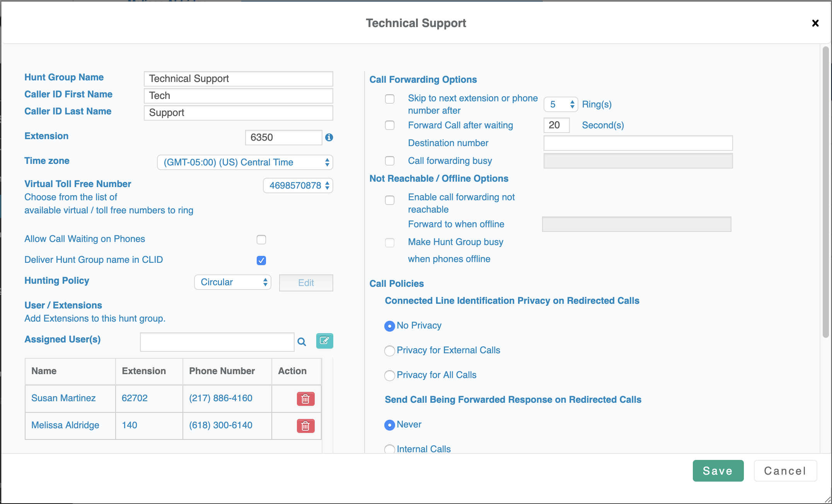
Task: Check Forward Call after waiting option
Action: pyautogui.click(x=390, y=125)
